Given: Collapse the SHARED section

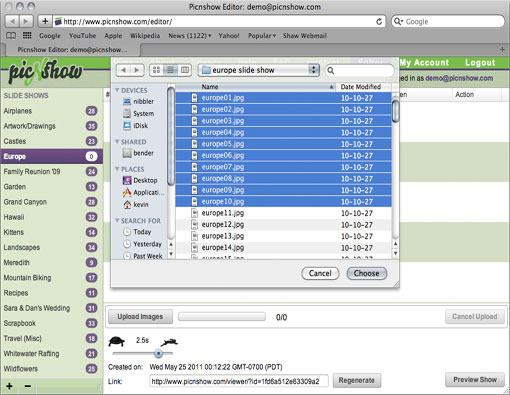Looking at the screenshot, I should point(117,142).
